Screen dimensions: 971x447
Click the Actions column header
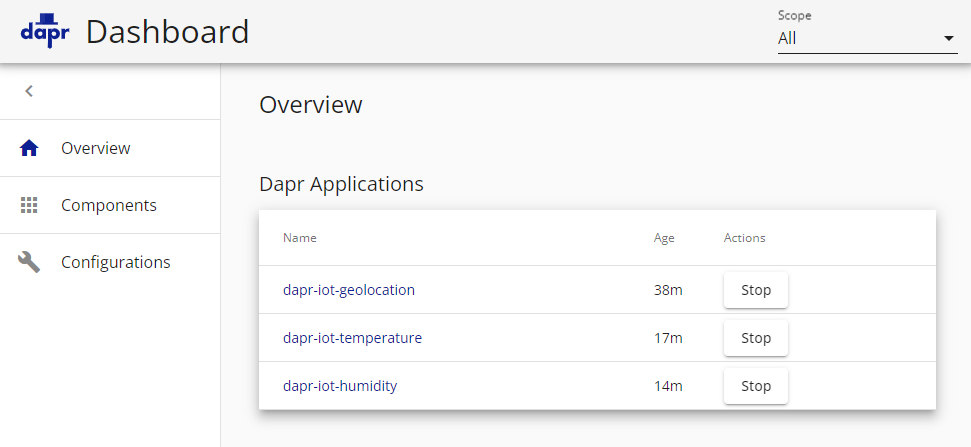(x=744, y=238)
